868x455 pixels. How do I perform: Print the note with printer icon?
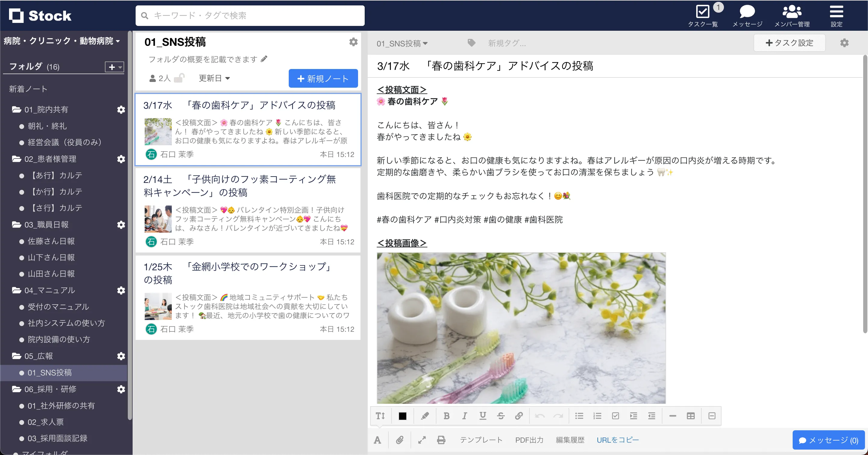(x=441, y=440)
